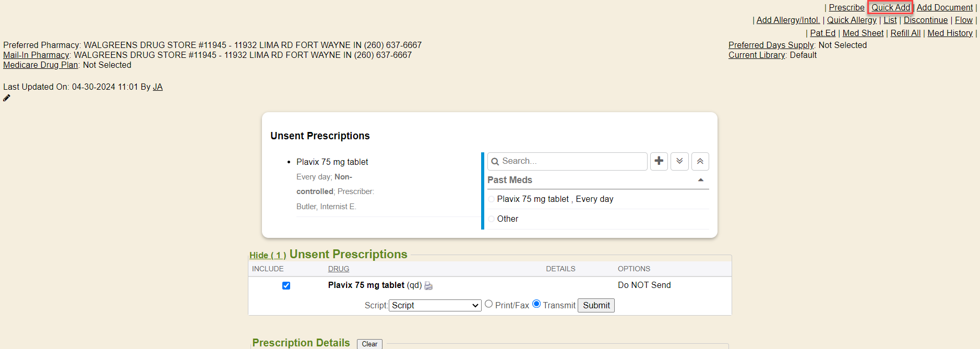This screenshot has width=980, height=349.
Task: Click the printer icon beside Plavix
Action: [x=428, y=286]
